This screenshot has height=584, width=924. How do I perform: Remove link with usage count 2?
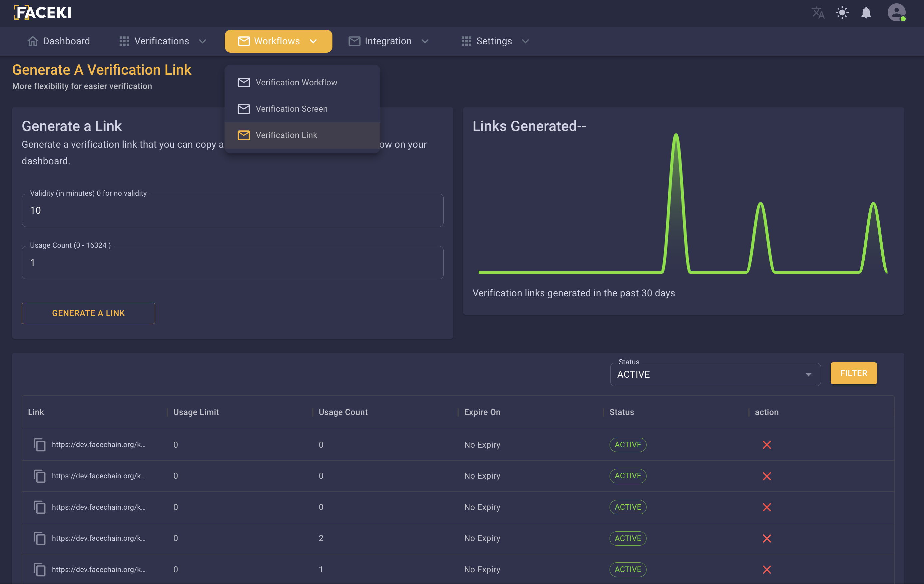point(767,538)
